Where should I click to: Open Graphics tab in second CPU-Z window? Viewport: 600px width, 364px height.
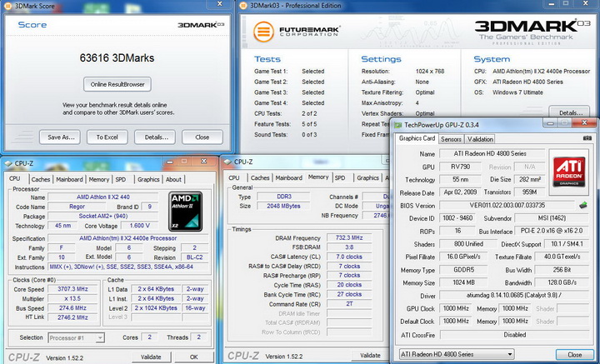(x=367, y=177)
